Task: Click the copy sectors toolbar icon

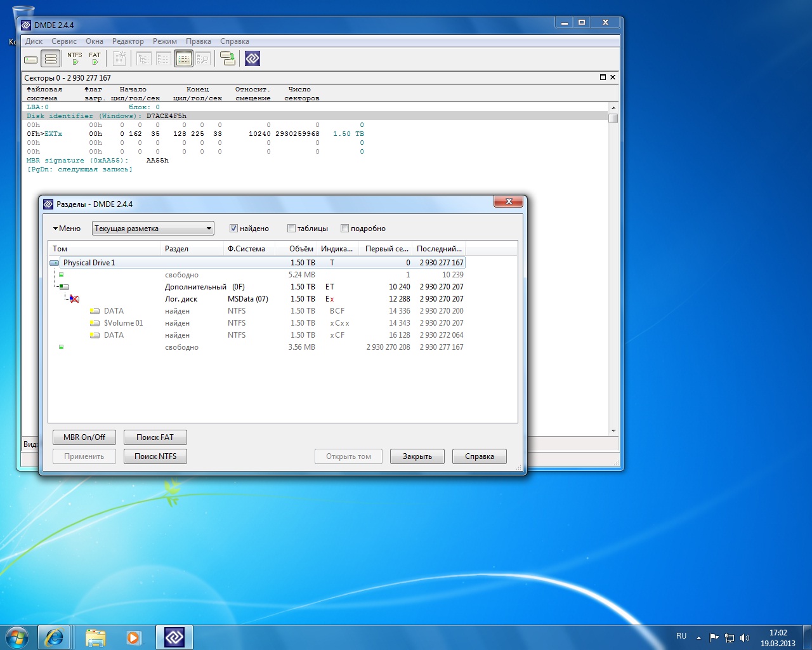Action: pyautogui.click(x=227, y=58)
